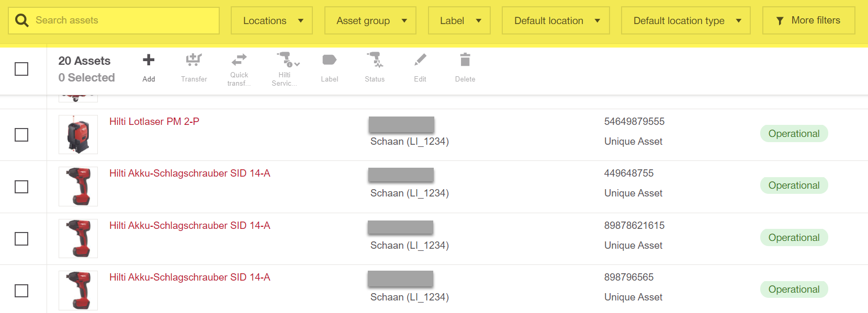
Task: Click the Edit pencil icon
Action: pyautogui.click(x=420, y=61)
